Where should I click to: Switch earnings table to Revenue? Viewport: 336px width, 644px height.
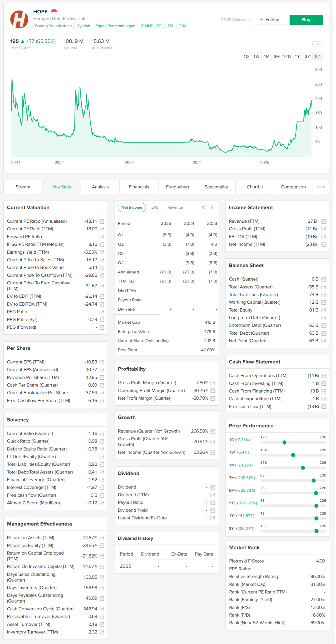point(175,207)
